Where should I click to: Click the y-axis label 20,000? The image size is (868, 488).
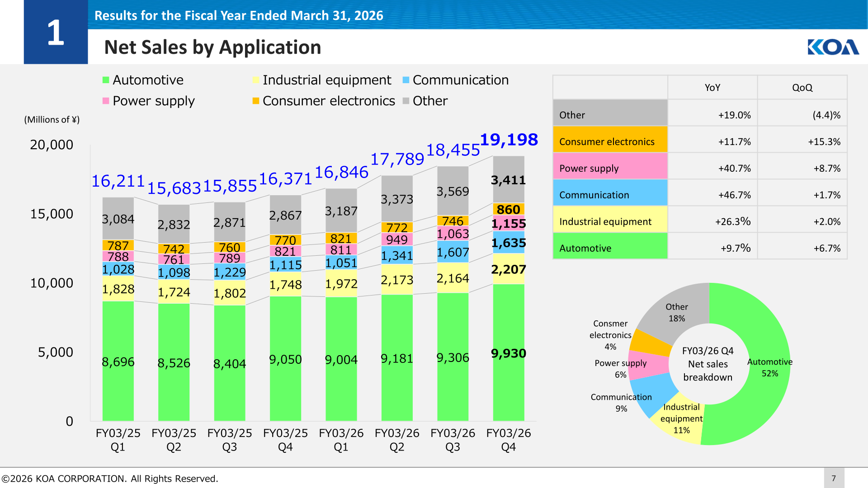click(x=52, y=145)
